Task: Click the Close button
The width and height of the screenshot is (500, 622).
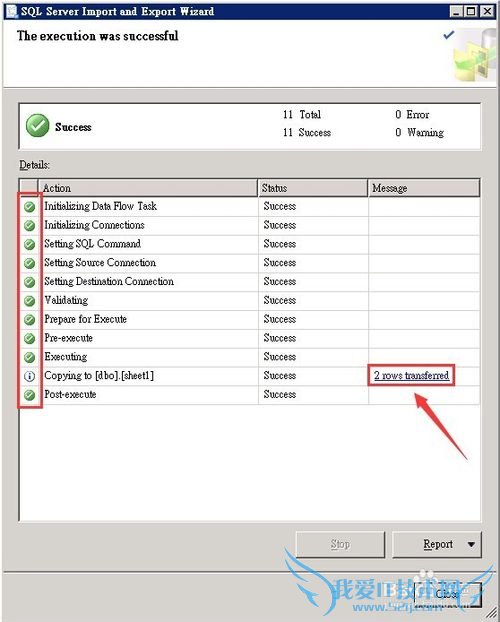Action: point(447,594)
